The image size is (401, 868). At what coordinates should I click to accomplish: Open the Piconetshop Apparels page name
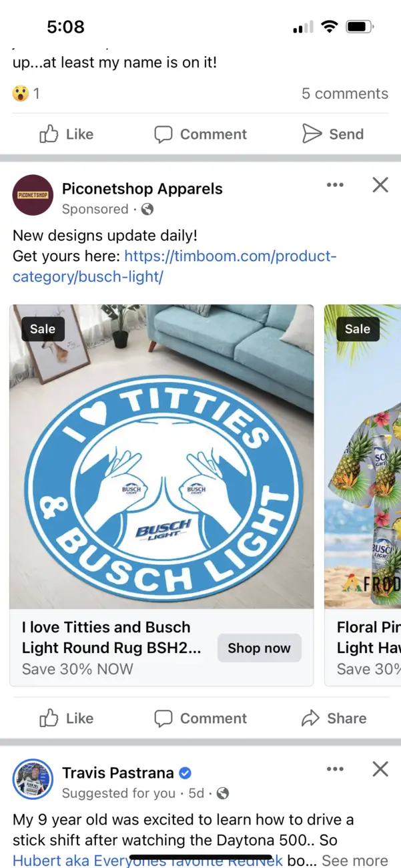click(x=142, y=189)
